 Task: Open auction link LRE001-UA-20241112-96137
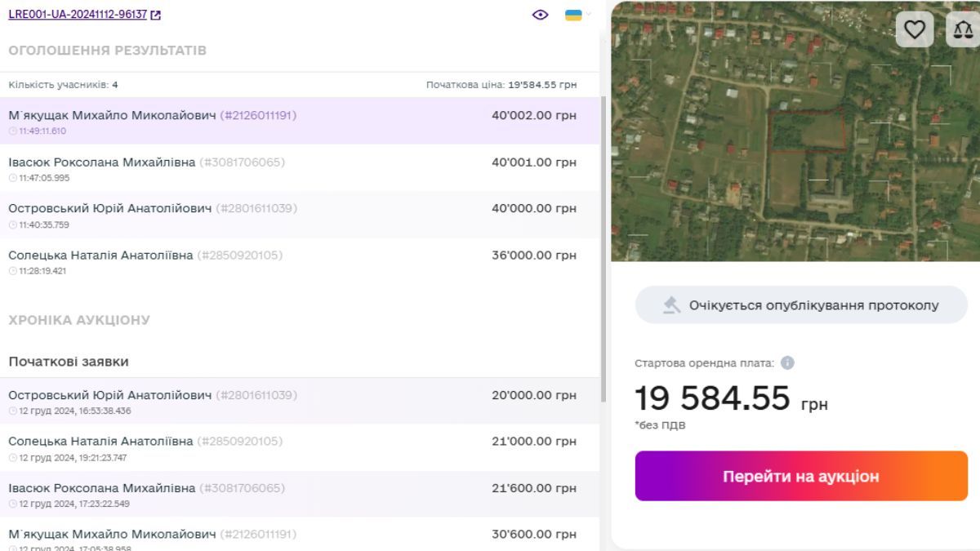(x=78, y=15)
